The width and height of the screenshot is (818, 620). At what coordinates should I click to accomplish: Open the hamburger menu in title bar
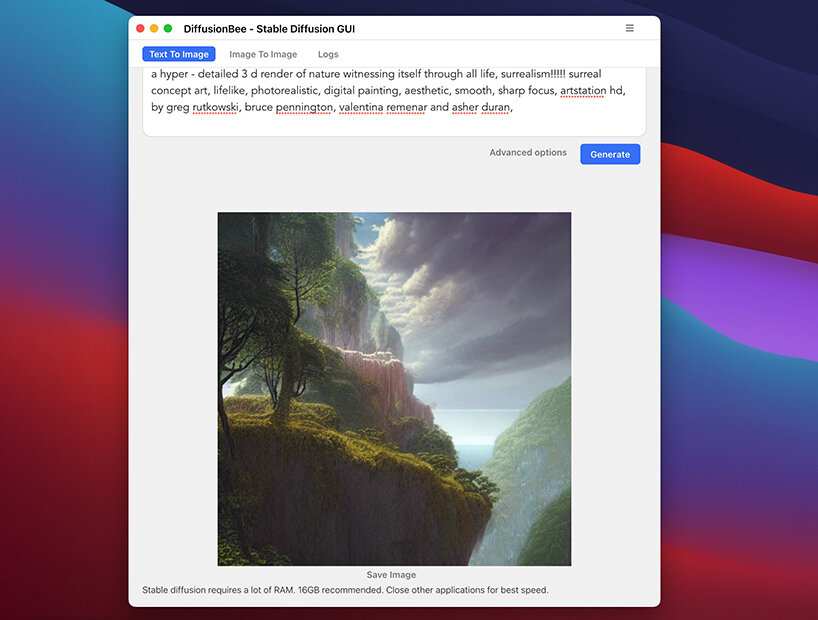click(629, 28)
